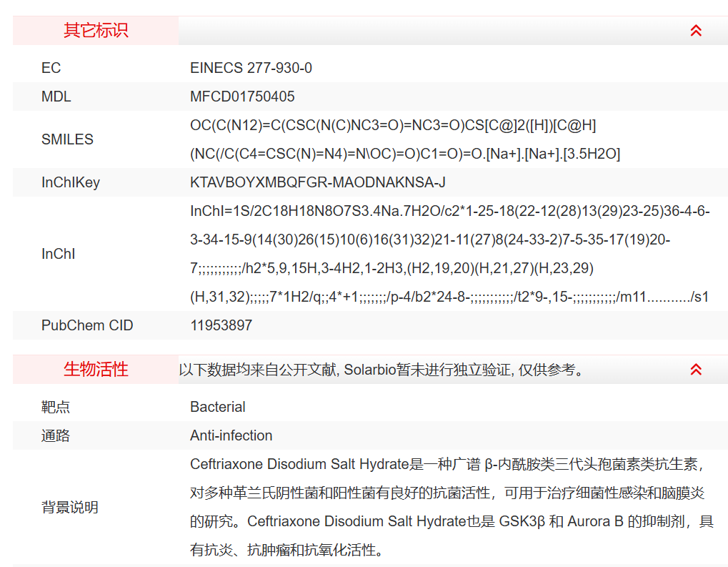The width and height of the screenshot is (728, 567).
Task: Click the MDL row label
Action: [56, 97]
